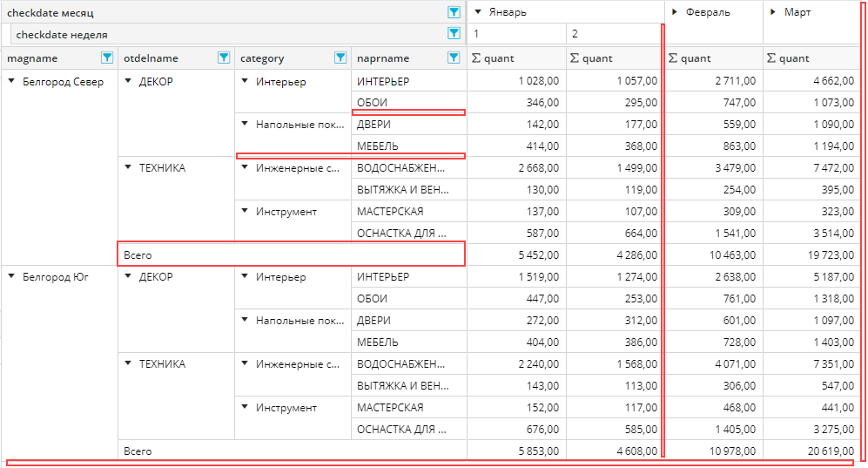The image size is (868, 468).
Task: Expand the Март month column group
Action: click(x=773, y=12)
